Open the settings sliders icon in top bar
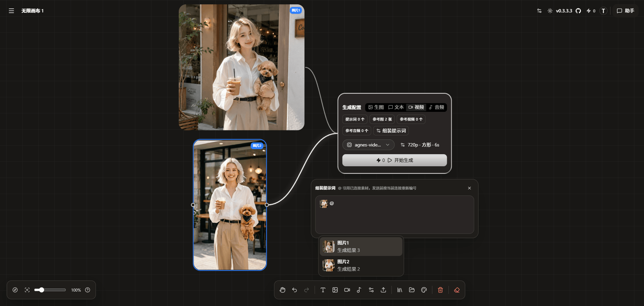Viewport: 644px width, 306px height. [x=539, y=11]
